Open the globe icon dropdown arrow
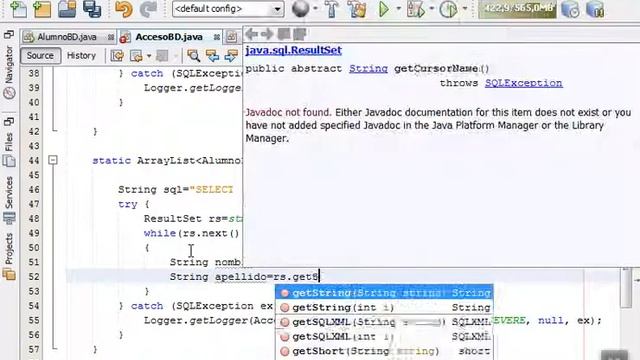This screenshot has width=640, height=360. point(315,9)
